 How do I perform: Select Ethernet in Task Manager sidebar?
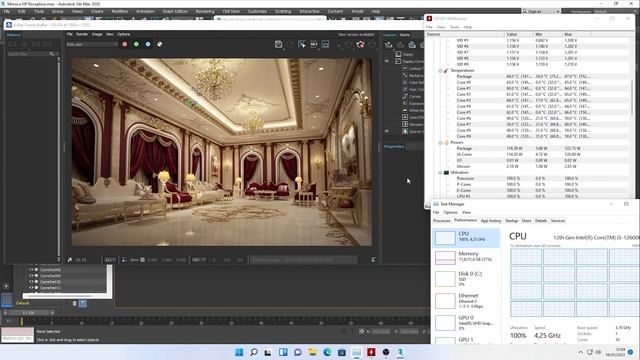[x=466, y=301]
